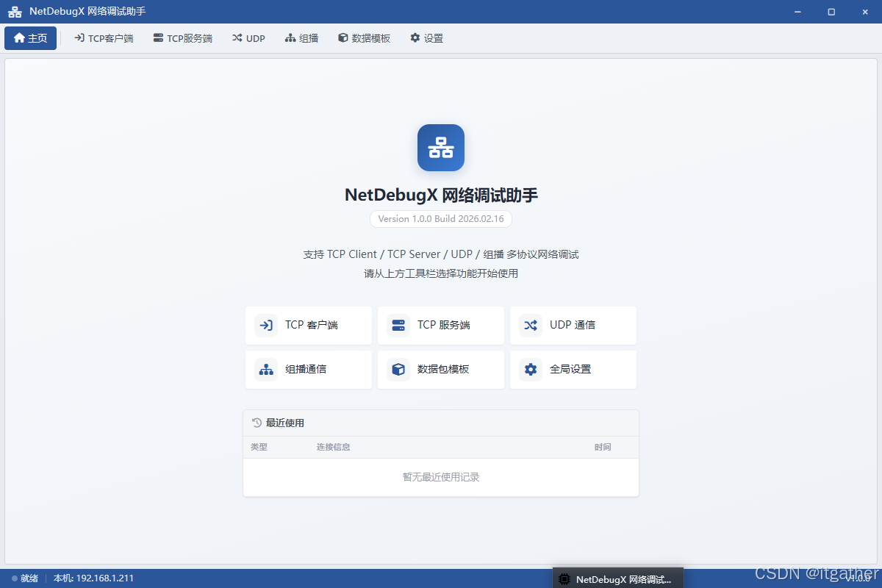
Task: Open the 主页 home tab
Action: 30,38
